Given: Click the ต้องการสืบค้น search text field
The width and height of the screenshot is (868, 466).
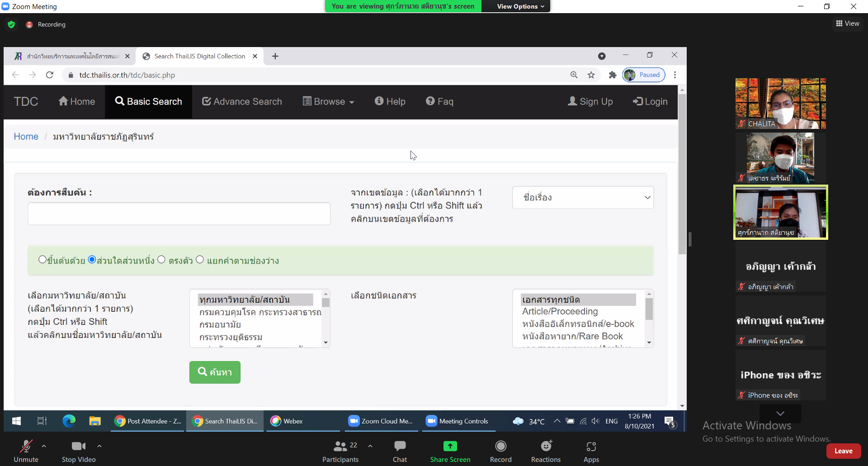Looking at the screenshot, I should (179, 214).
